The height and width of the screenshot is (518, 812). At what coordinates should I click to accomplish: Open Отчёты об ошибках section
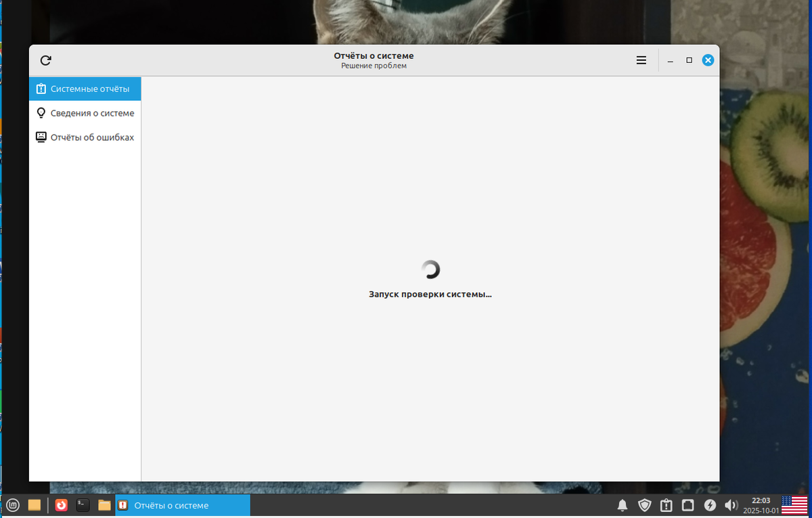85,137
